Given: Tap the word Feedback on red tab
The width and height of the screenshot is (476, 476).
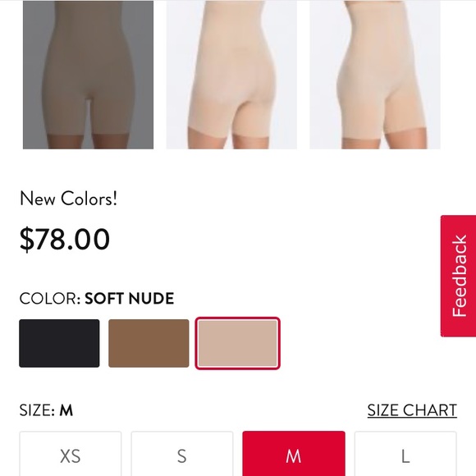Looking at the screenshot, I should pos(459,276).
